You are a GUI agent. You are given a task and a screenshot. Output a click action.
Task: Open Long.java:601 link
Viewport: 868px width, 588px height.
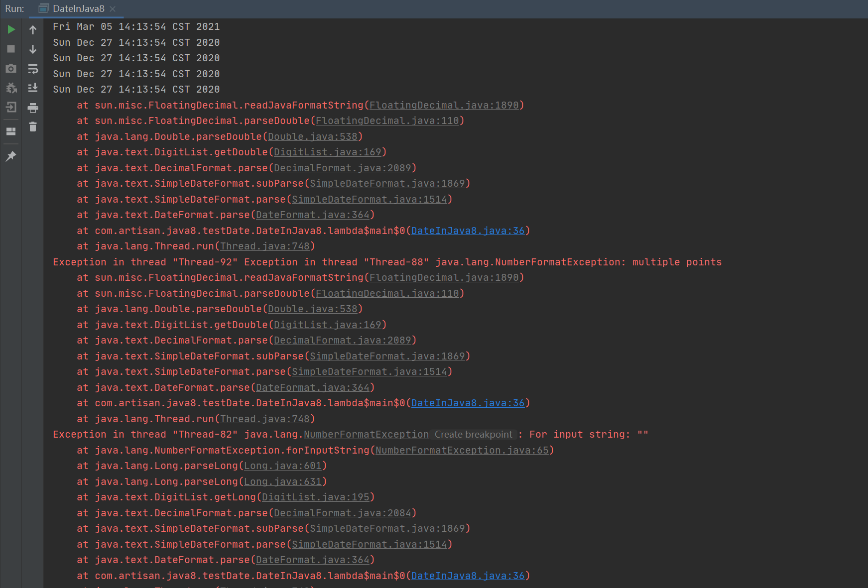point(282,466)
